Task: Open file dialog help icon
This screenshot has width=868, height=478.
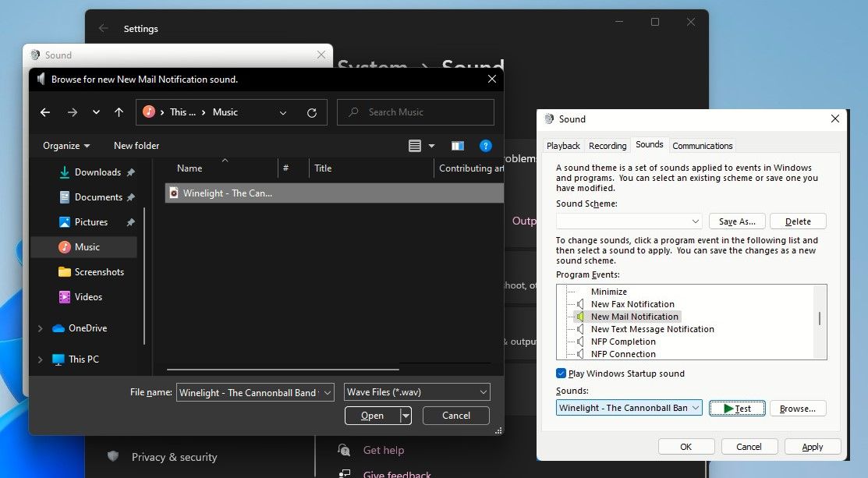Action: (486, 146)
